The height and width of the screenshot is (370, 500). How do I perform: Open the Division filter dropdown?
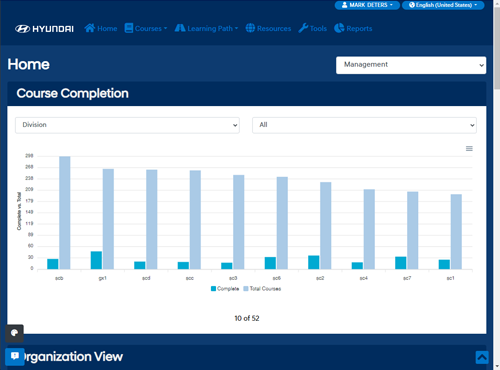pyautogui.click(x=127, y=125)
